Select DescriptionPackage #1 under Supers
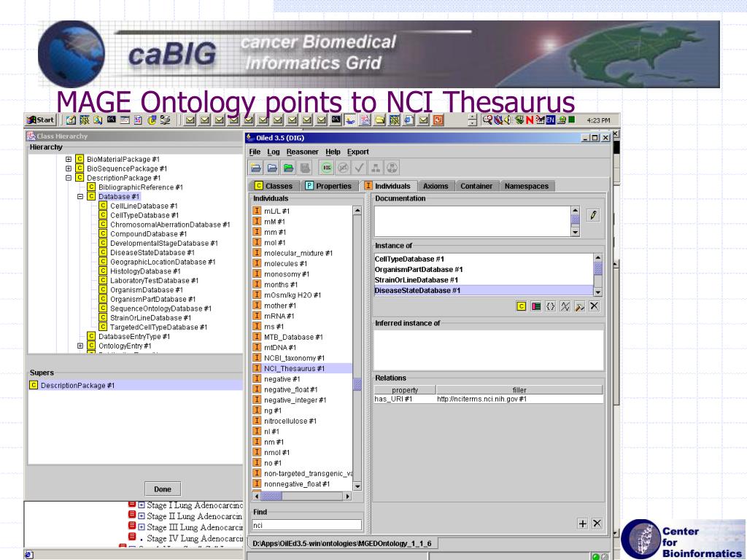 pyautogui.click(x=135, y=385)
